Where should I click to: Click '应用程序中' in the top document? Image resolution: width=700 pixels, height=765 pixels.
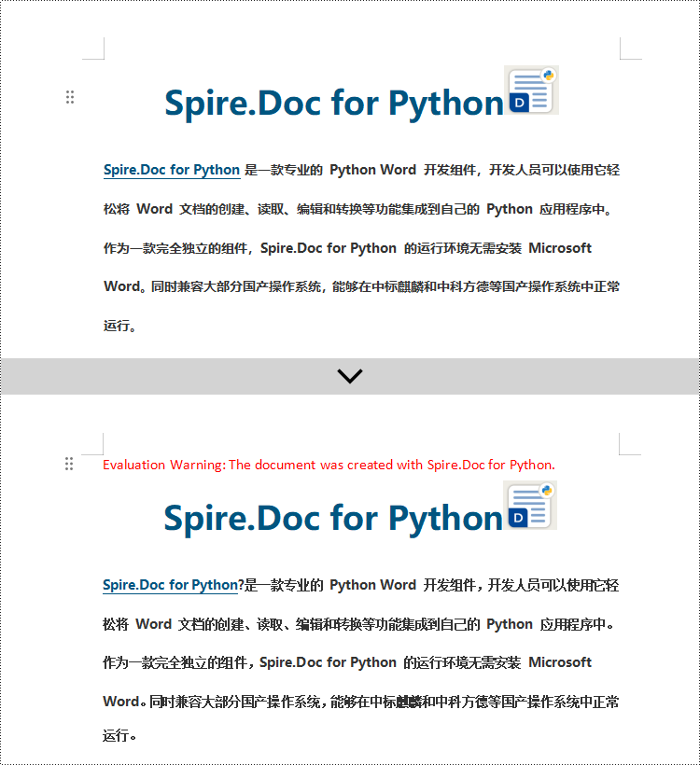point(572,209)
